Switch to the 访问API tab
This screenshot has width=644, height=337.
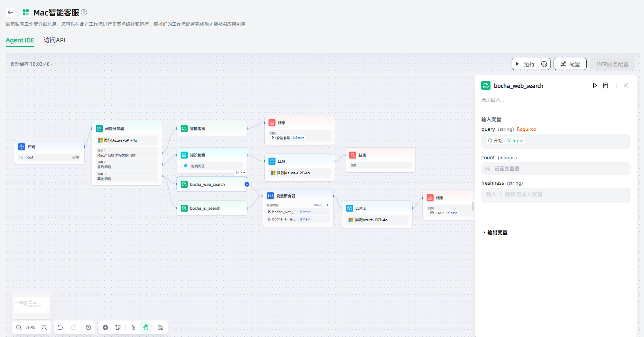[54, 40]
